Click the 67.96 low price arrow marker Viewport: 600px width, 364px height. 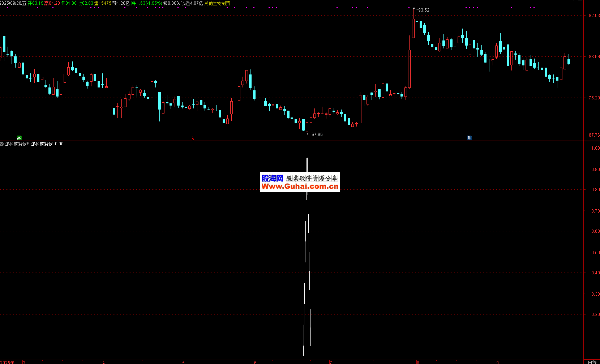point(314,134)
